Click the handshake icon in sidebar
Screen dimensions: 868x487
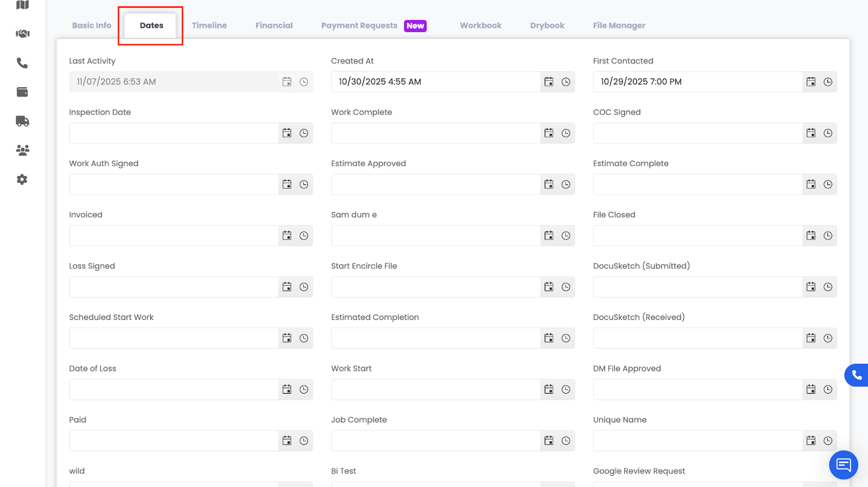pyautogui.click(x=22, y=34)
